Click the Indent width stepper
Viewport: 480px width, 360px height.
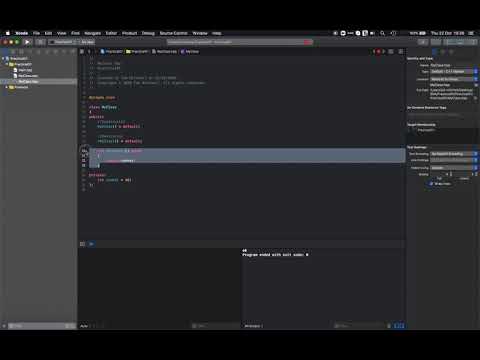[476, 174]
